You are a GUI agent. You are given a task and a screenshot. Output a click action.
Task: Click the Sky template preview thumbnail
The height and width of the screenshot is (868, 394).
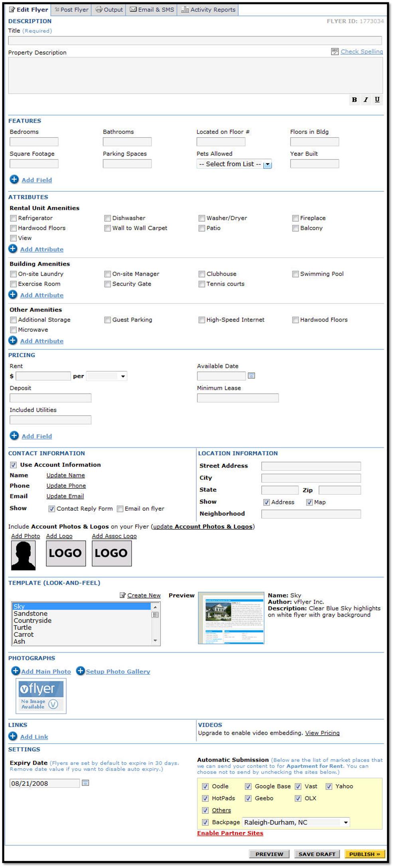click(x=231, y=618)
